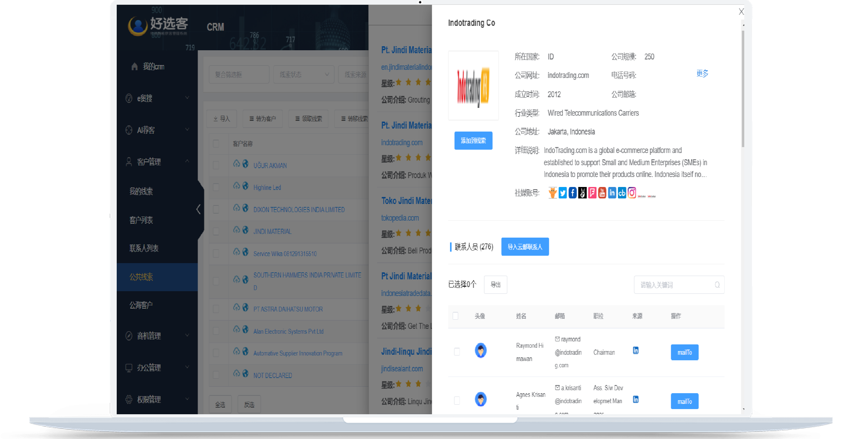This screenshot has width=868, height=439.
Task: Click the Instagram icon in social accounts
Action: tap(632, 193)
